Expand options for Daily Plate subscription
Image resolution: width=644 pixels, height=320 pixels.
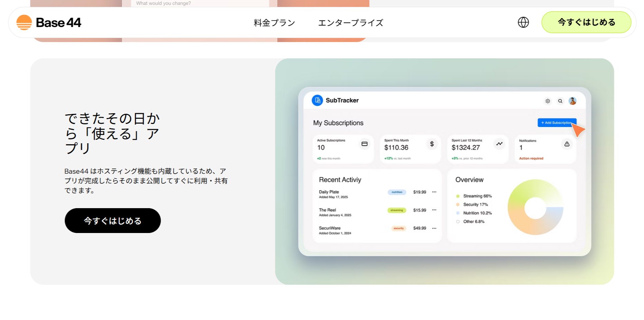click(434, 192)
